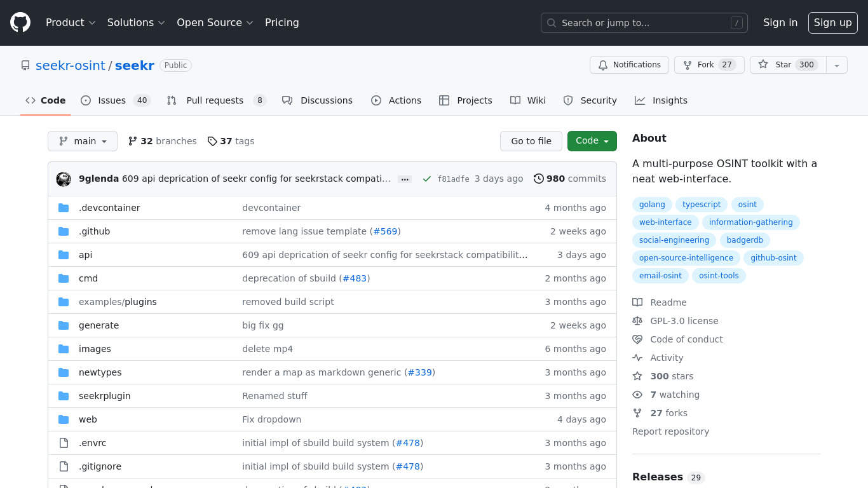868x488 pixels.
Task: Click the watching eye icon
Action: 637,395
